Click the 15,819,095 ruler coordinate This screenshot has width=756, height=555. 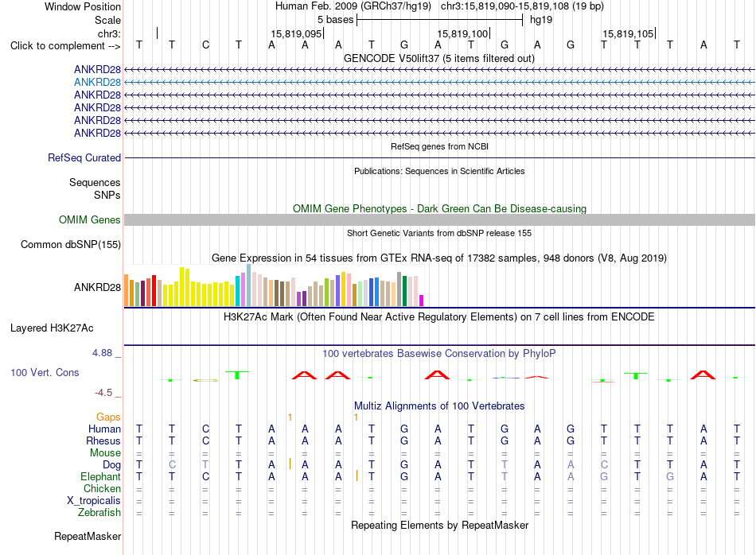[296, 33]
